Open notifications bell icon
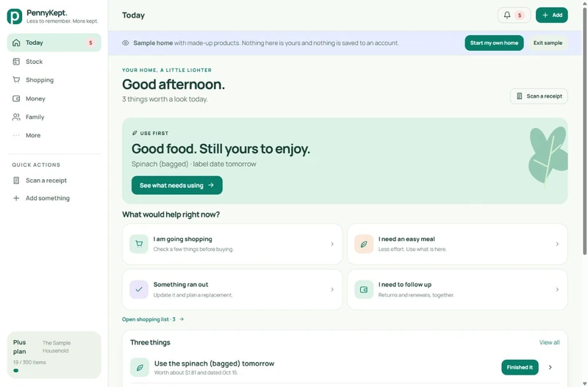 pos(507,15)
